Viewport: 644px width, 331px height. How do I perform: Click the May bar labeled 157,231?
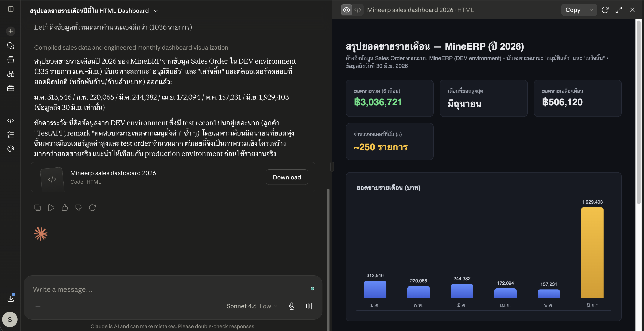[x=549, y=294]
